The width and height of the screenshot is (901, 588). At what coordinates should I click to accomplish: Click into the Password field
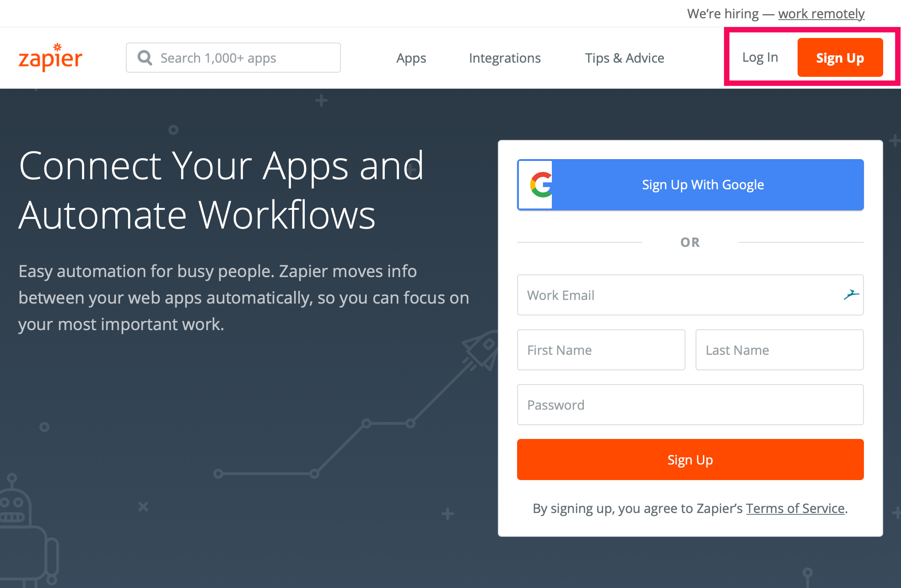pos(691,405)
